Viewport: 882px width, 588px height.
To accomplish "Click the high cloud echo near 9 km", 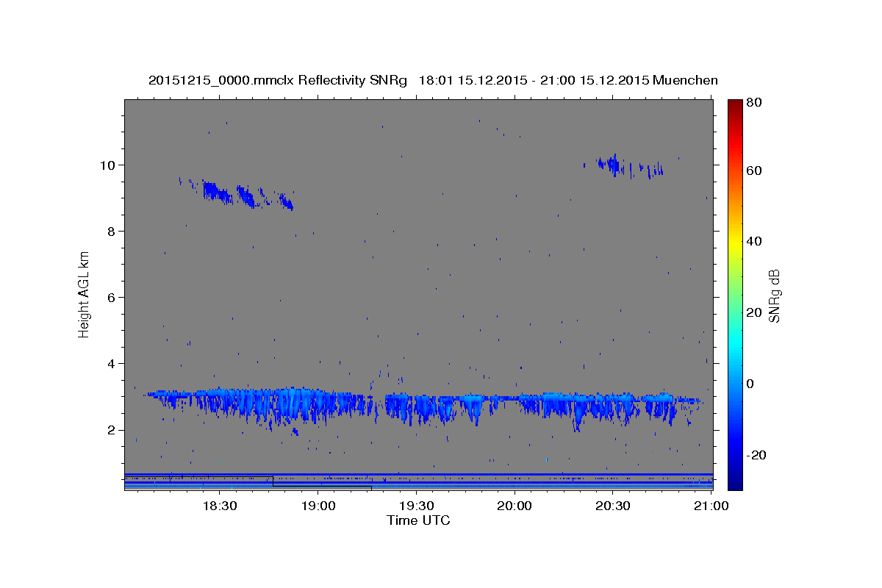I will point(237,194).
